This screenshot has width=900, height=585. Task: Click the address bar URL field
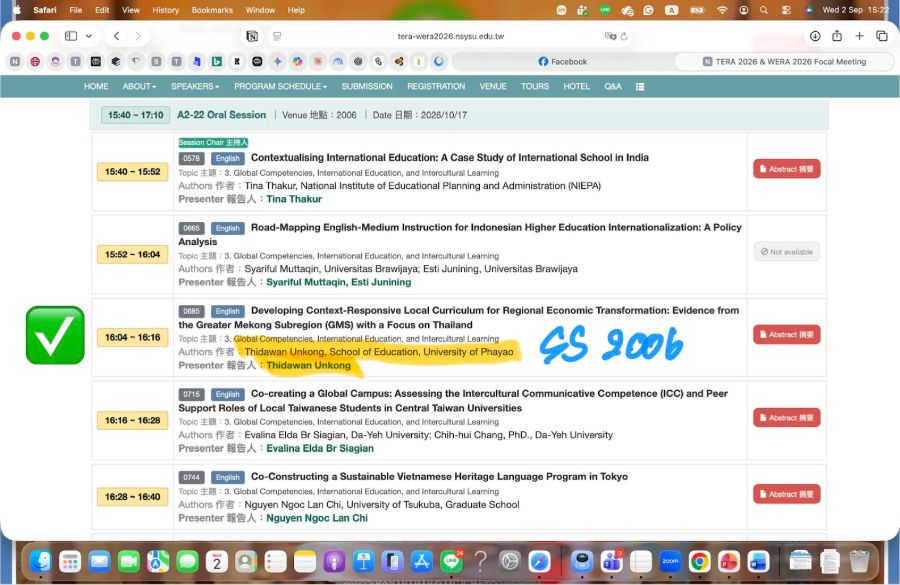coord(451,36)
